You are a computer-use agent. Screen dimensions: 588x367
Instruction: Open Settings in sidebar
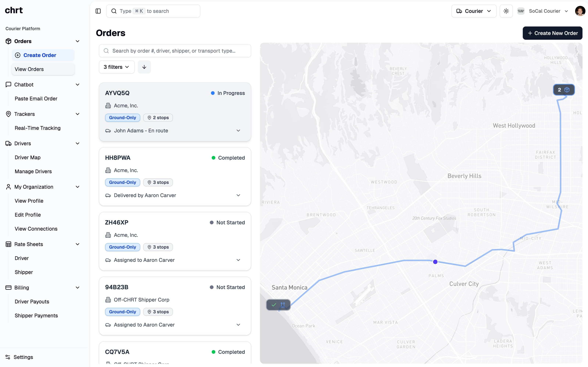click(23, 357)
